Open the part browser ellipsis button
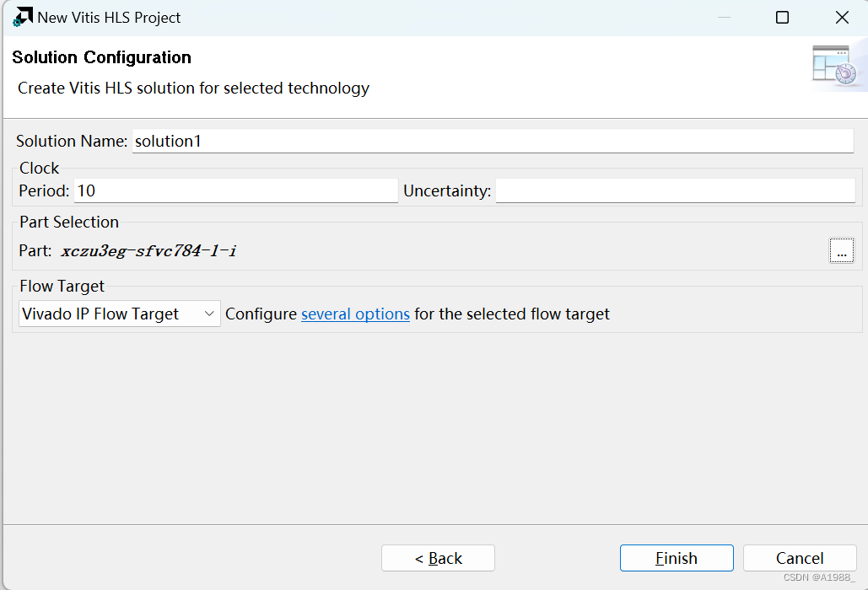 coord(842,250)
